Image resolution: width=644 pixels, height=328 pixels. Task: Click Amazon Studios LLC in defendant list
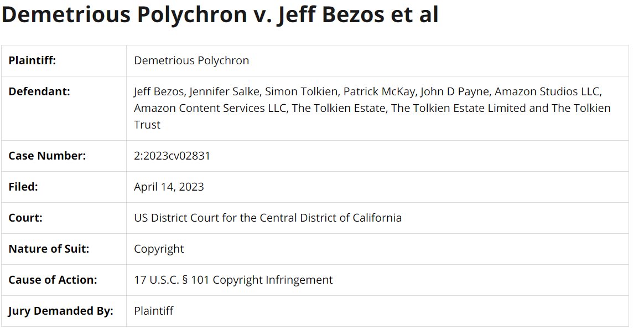(548, 91)
